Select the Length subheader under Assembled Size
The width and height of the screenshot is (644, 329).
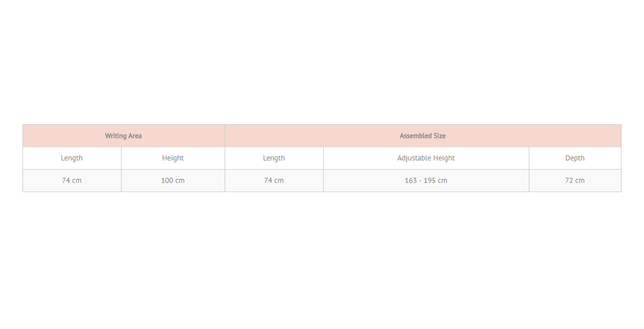pos(274,158)
